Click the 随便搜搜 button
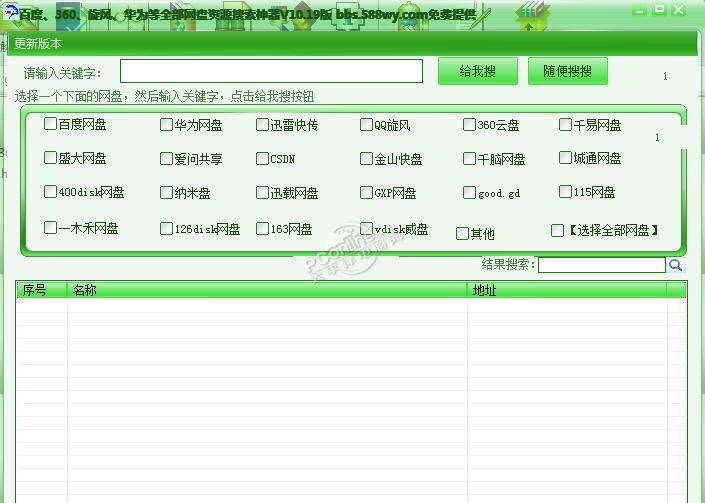Viewport: 705px width, 503px height. tap(567, 71)
